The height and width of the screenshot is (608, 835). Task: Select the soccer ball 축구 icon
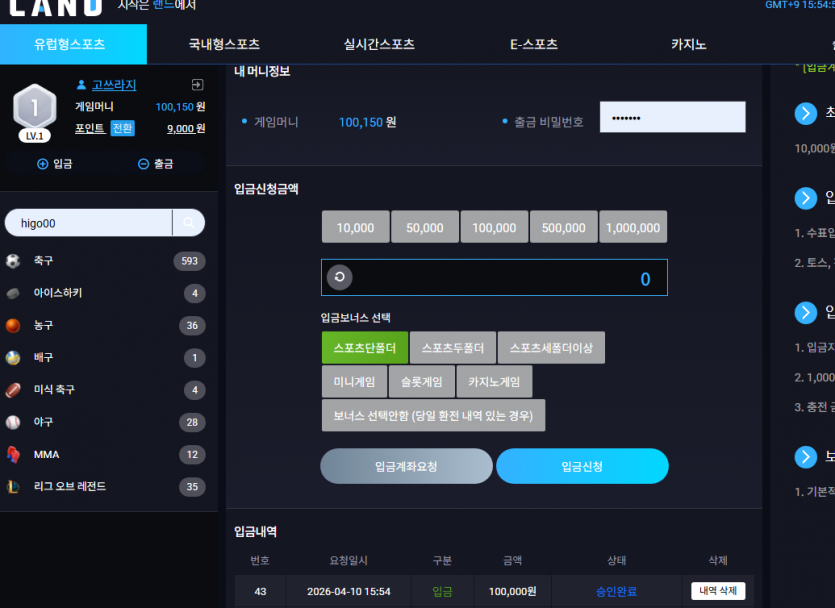(x=13, y=261)
